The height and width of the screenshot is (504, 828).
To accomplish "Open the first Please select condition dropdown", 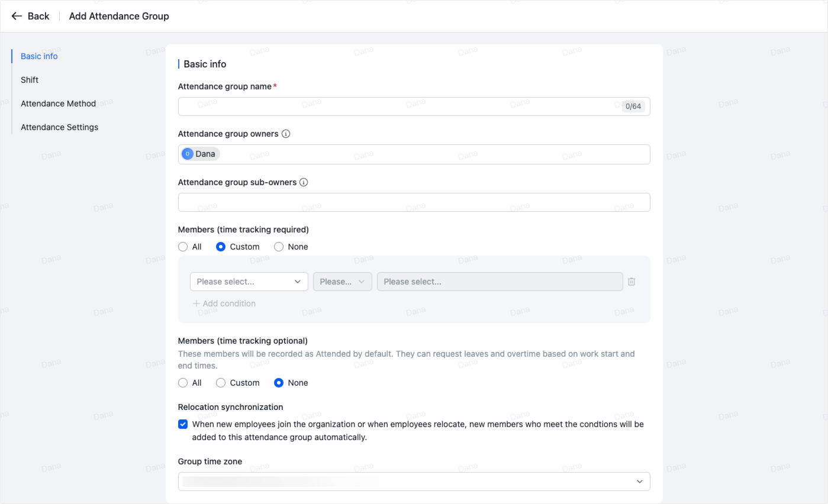I will click(x=249, y=282).
